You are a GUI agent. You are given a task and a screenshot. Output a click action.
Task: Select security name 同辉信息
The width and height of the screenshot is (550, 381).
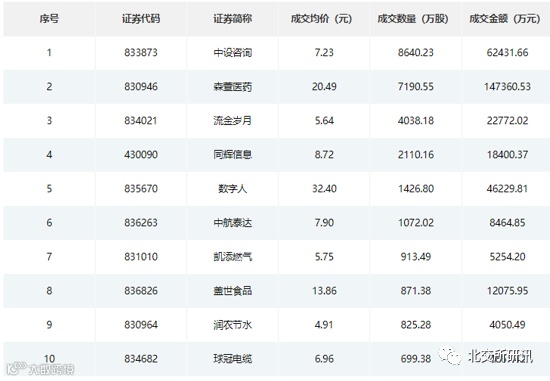pyautogui.click(x=233, y=155)
